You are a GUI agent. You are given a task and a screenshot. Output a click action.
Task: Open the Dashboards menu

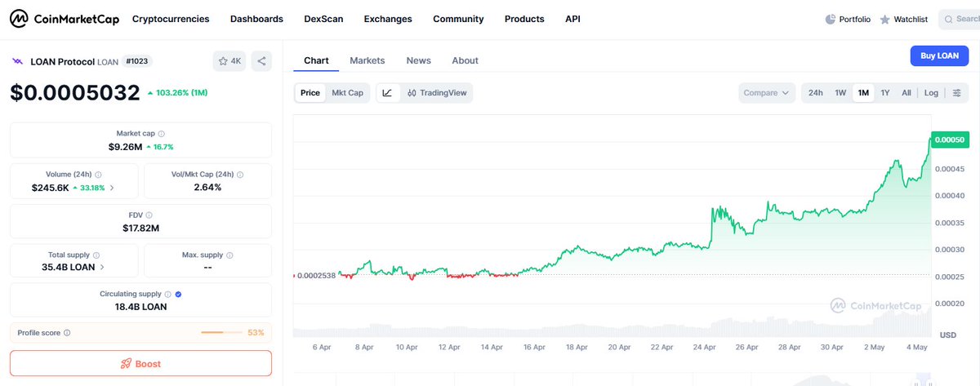point(256,19)
